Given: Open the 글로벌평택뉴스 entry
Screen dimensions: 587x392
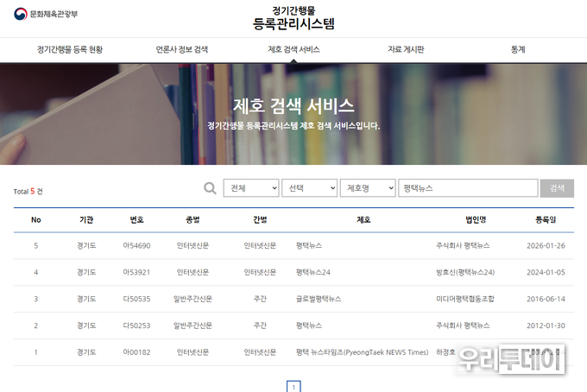Looking at the screenshot, I should click(319, 300).
